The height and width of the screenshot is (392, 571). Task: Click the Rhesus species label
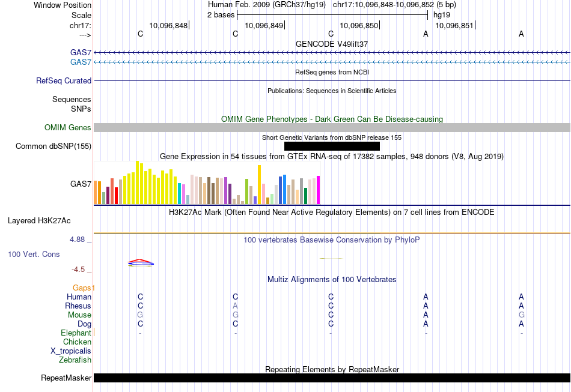[78, 306]
